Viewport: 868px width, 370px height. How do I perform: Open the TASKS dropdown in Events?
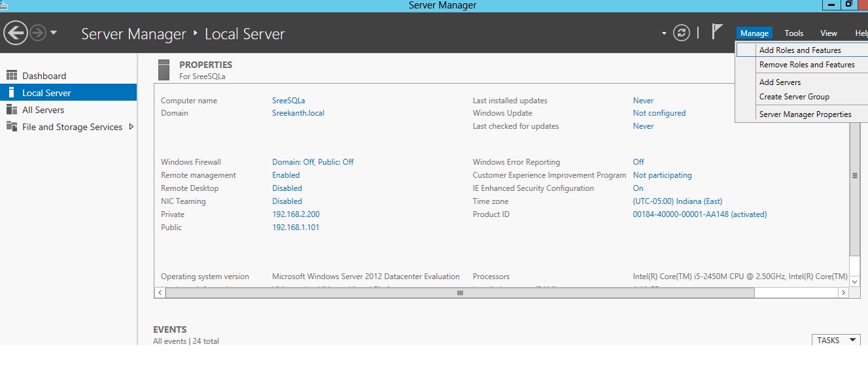coord(835,340)
